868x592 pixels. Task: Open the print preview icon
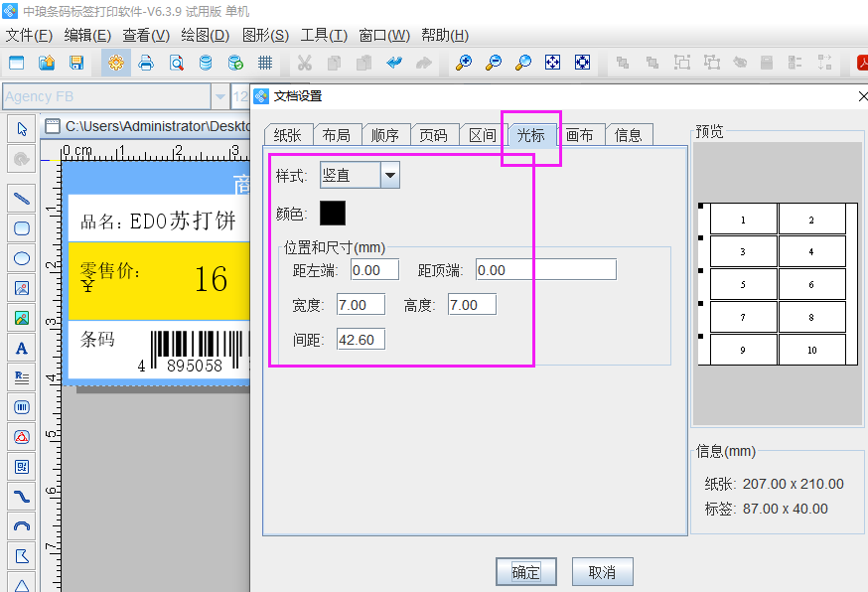click(176, 62)
